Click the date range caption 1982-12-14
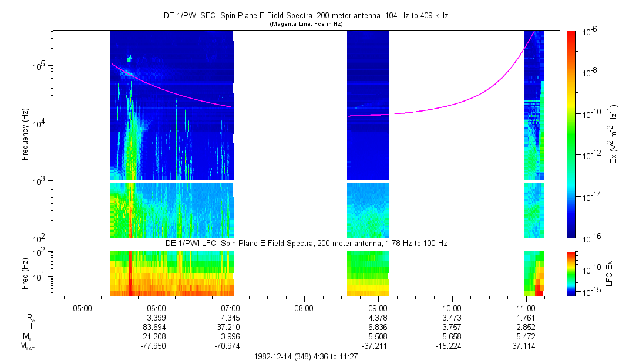 [306, 357]
